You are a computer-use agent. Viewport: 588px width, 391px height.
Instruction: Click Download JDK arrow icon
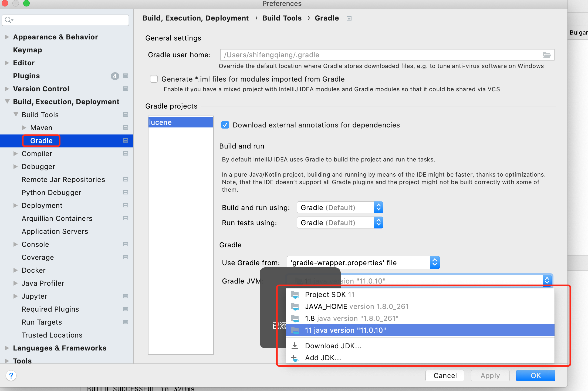point(295,346)
